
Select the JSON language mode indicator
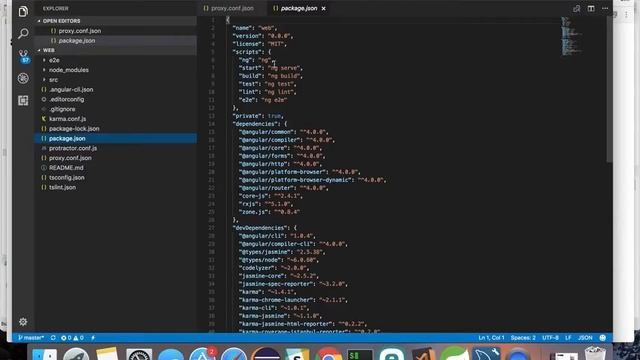point(585,338)
